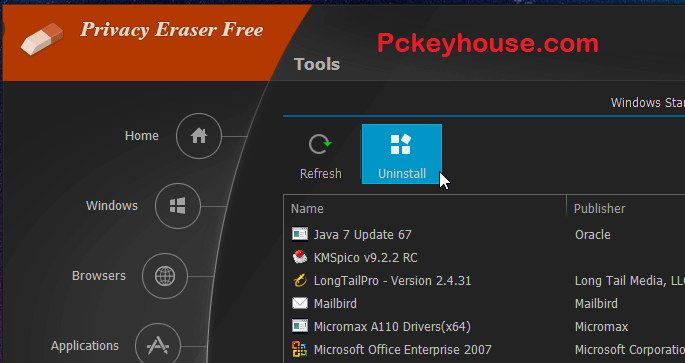The width and height of the screenshot is (685, 363).
Task: Click the Refresh list icon
Action: click(320, 145)
